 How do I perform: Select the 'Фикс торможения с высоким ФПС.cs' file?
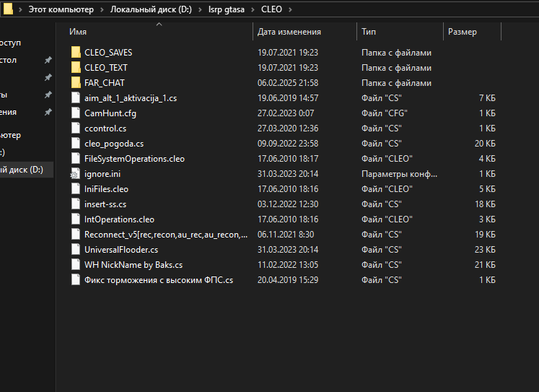tap(158, 280)
